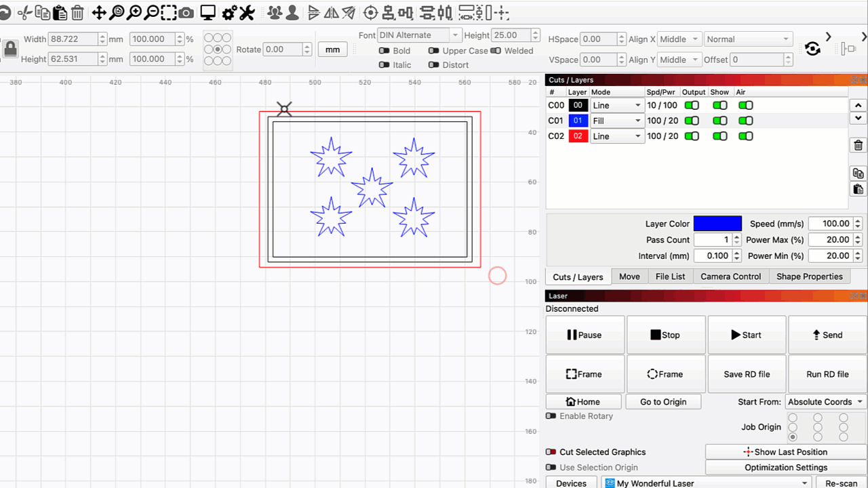Turn on the Bold text toggle
The height and width of the screenshot is (488, 868).
pos(384,51)
